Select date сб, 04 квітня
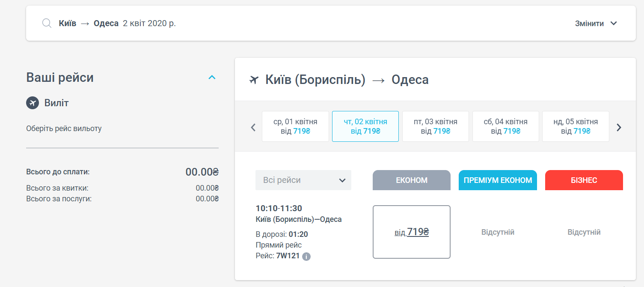Image resolution: width=644 pixels, height=287 pixels. coord(505,126)
